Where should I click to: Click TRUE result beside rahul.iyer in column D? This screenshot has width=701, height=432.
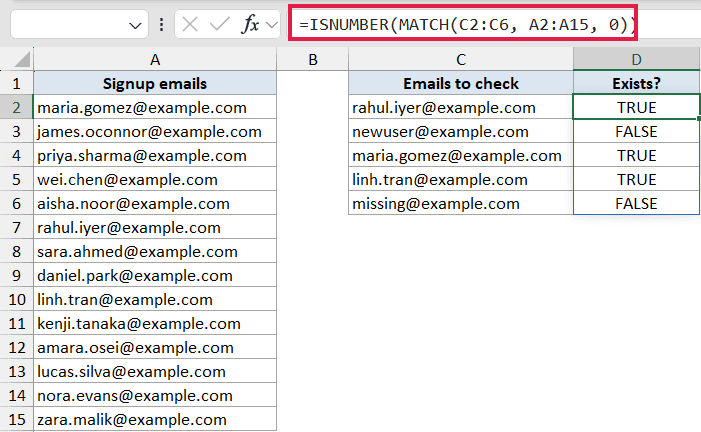pos(636,107)
